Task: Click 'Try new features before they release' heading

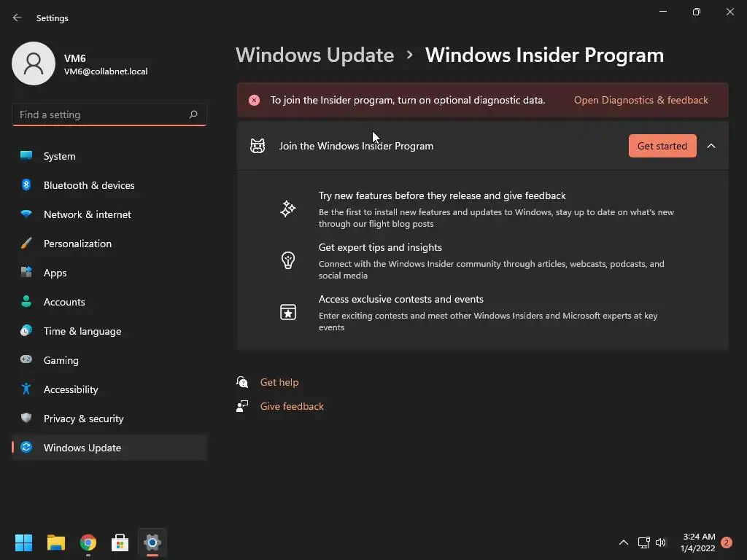Action: tap(442, 195)
